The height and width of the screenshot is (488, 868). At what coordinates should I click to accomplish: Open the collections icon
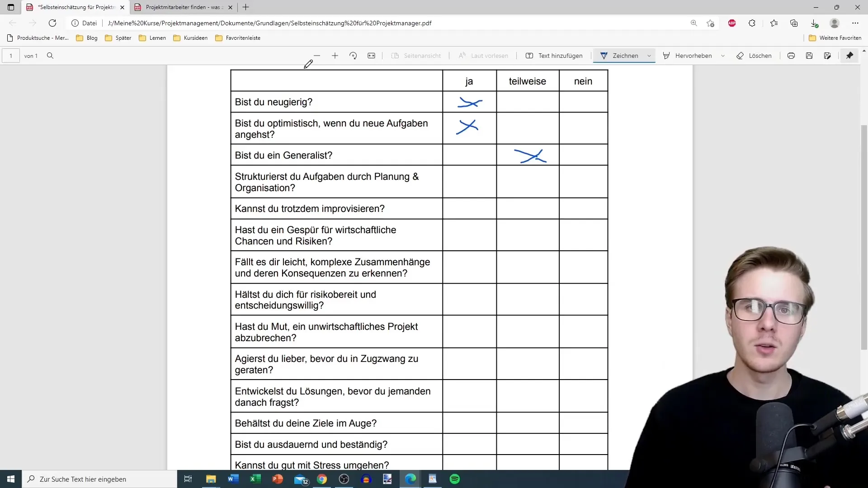pos(794,23)
